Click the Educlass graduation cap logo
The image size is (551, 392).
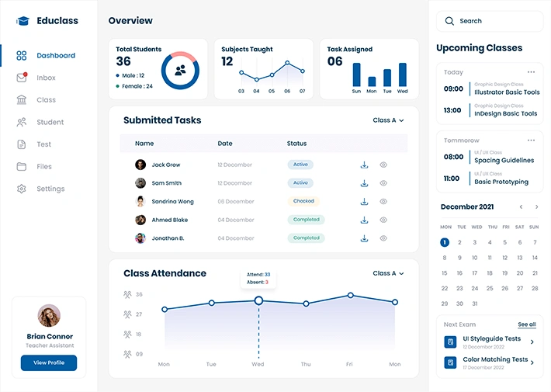click(x=23, y=21)
